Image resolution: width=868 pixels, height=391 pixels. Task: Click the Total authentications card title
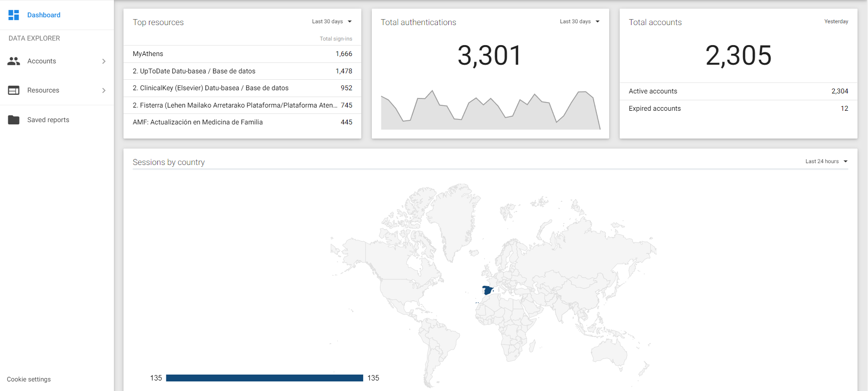tap(418, 22)
